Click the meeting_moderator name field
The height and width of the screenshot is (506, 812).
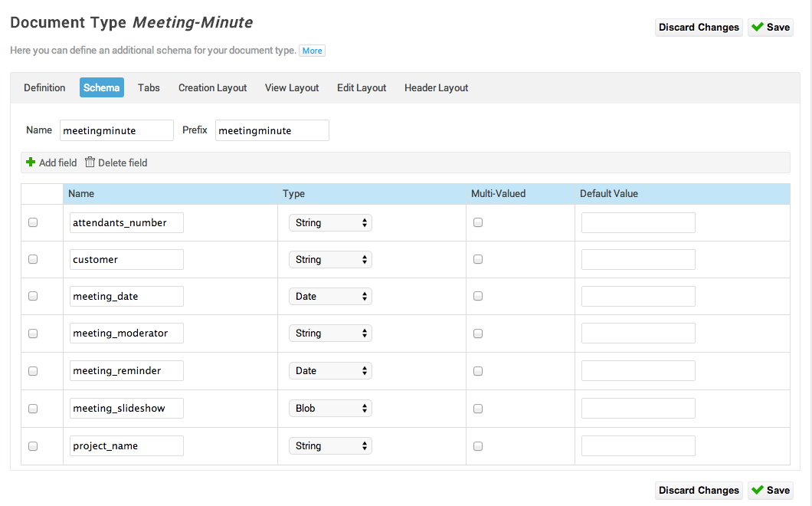pos(126,333)
